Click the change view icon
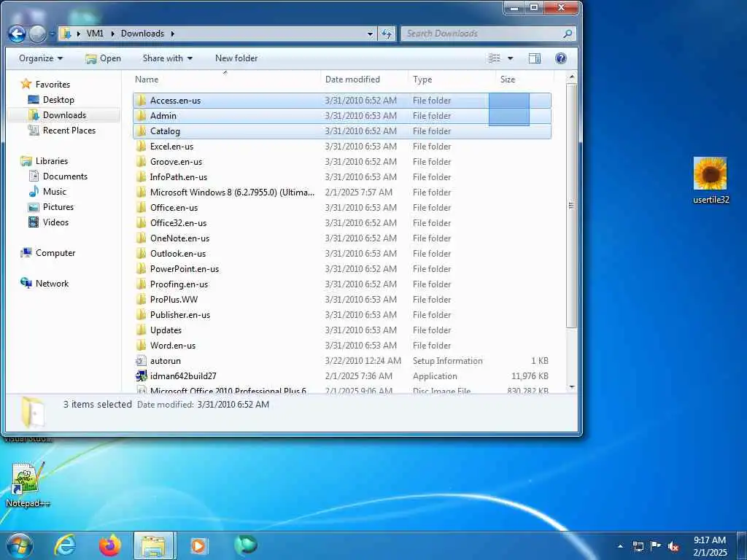The height and width of the screenshot is (560, 747). pos(495,58)
